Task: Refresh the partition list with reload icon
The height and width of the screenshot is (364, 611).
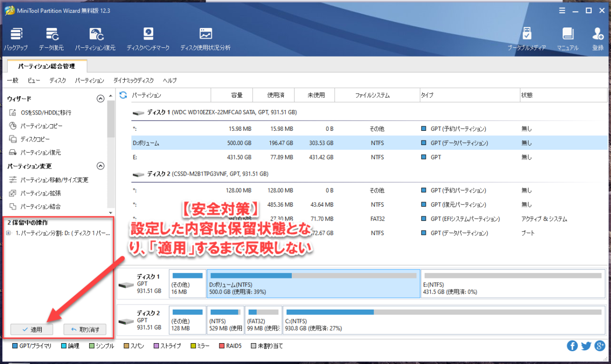Action: point(123,95)
